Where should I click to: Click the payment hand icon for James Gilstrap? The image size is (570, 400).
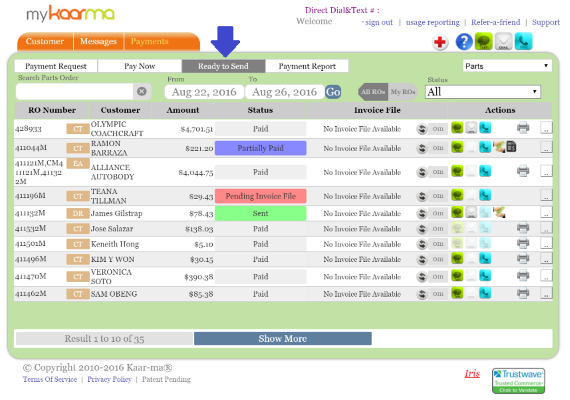tap(499, 212)
